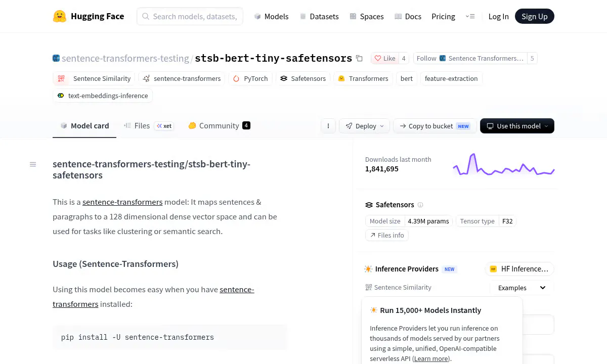This screenshot has height=364, width=607.
Task: Click the Hugging Face logo emoji
Action: click(60, 16)
